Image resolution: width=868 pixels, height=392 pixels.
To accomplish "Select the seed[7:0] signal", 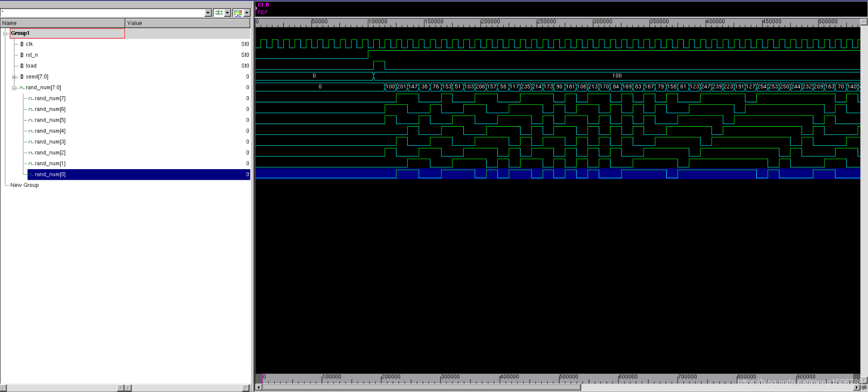I will (37, 76).
